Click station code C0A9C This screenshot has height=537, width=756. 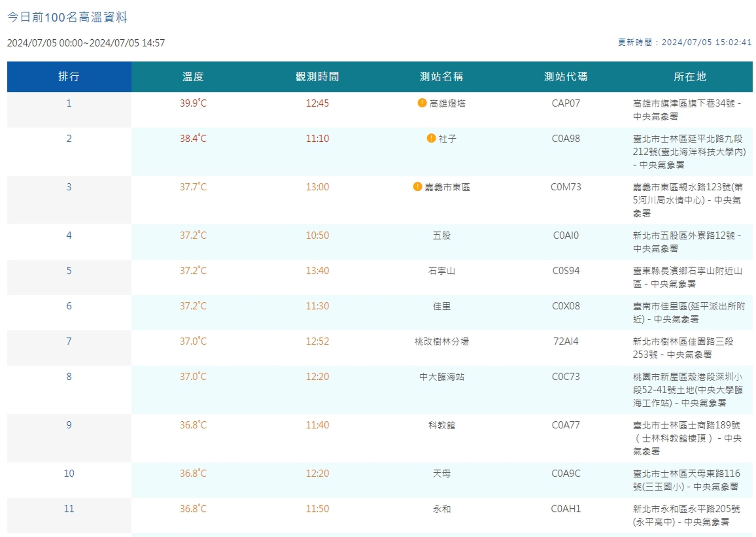click(x=566, y=474)
